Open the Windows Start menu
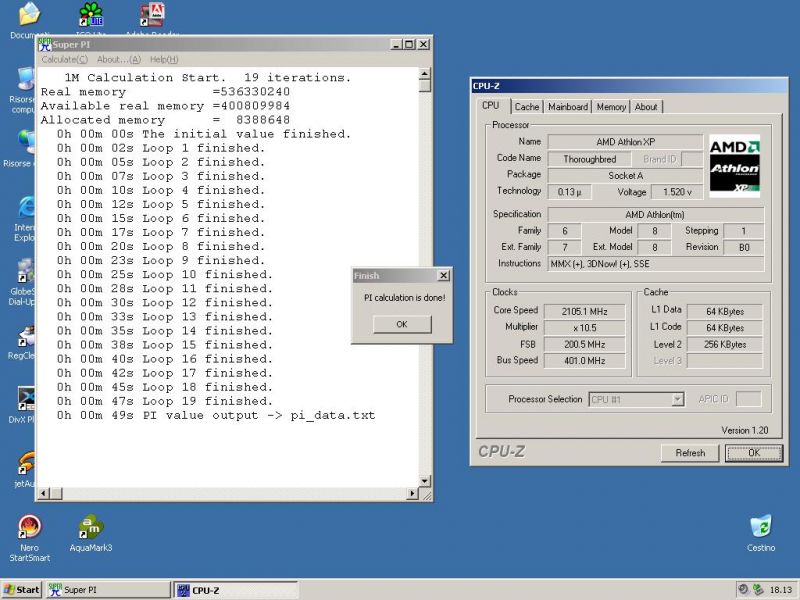 pos(21,590)
